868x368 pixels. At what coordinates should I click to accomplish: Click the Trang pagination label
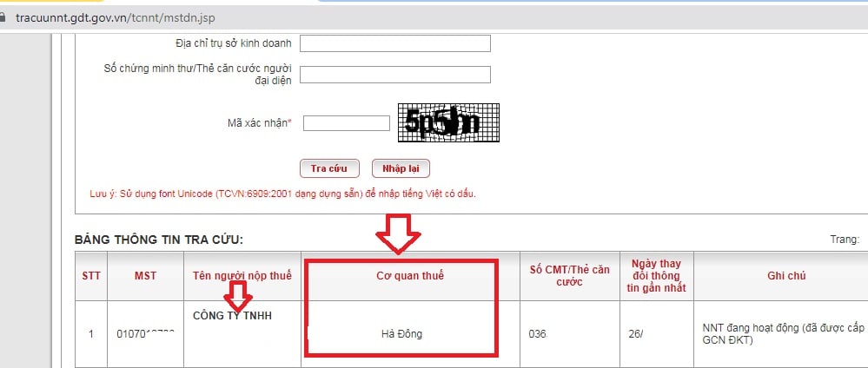click(x=845, y=240)
